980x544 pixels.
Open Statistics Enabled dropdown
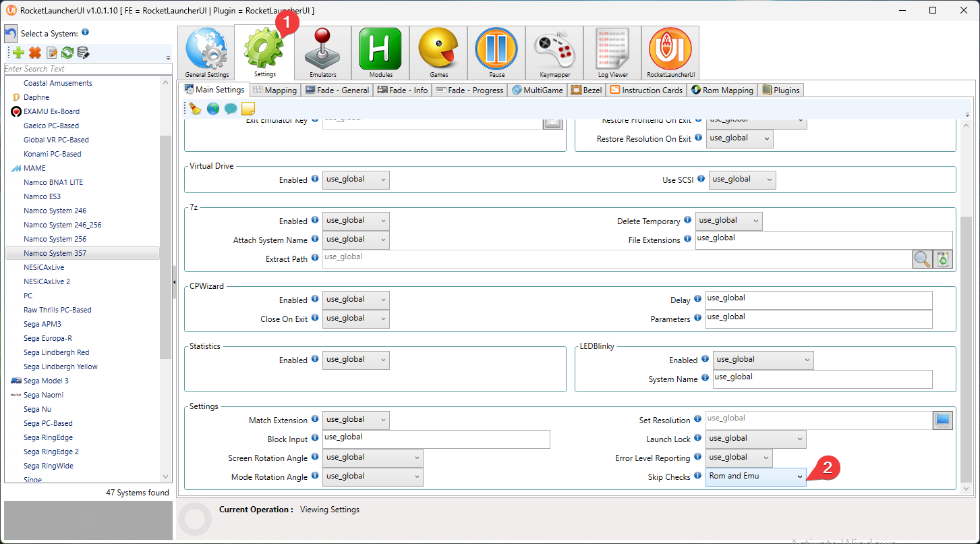tap(356, 360)
